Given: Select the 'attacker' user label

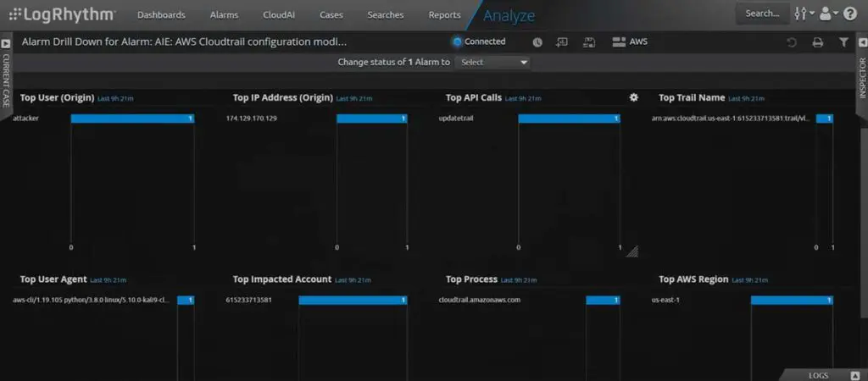Looking at the screenshot, I should click(26, 119).
